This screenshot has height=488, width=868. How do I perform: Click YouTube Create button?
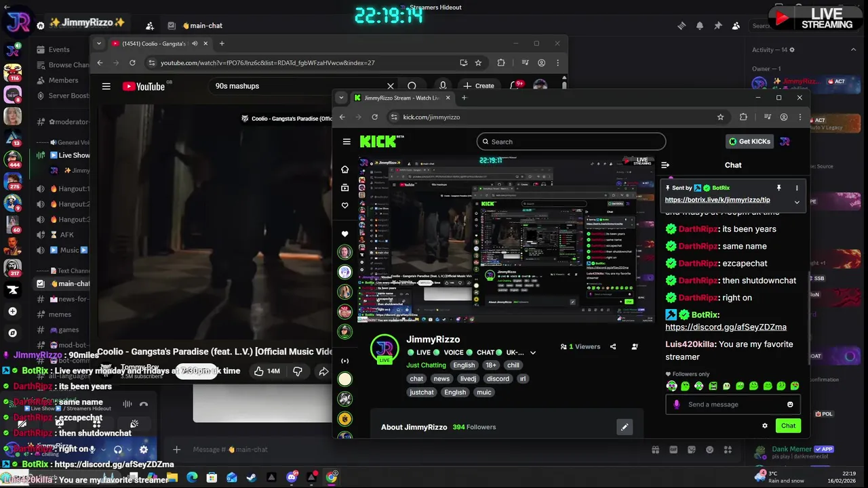479,86
